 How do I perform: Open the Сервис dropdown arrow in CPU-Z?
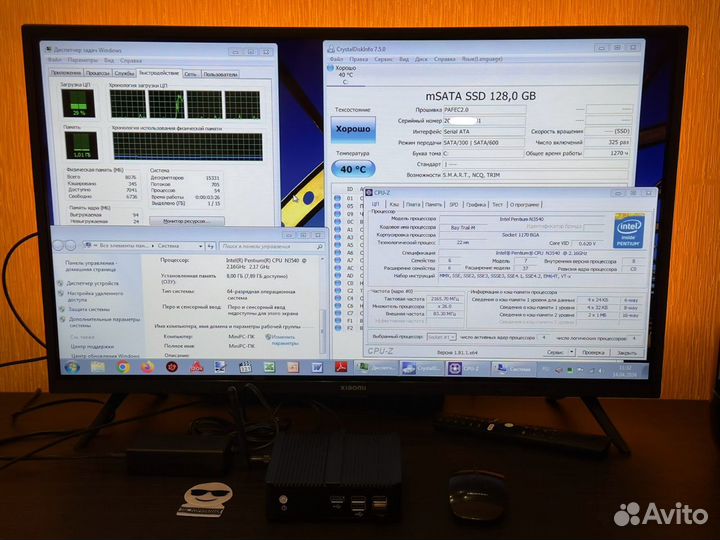tap(572, 352)
